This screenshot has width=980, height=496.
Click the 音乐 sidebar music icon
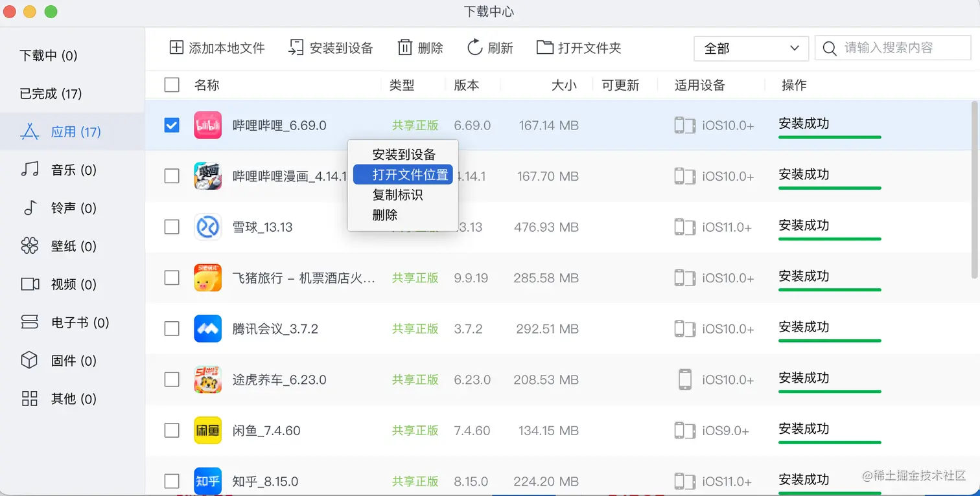tap(29, 170)
